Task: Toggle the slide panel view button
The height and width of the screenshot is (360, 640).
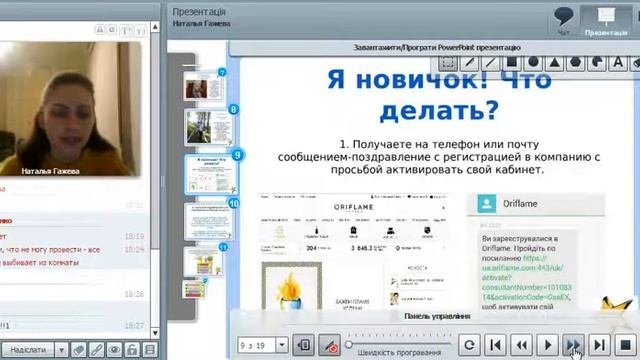Action: 304,345
